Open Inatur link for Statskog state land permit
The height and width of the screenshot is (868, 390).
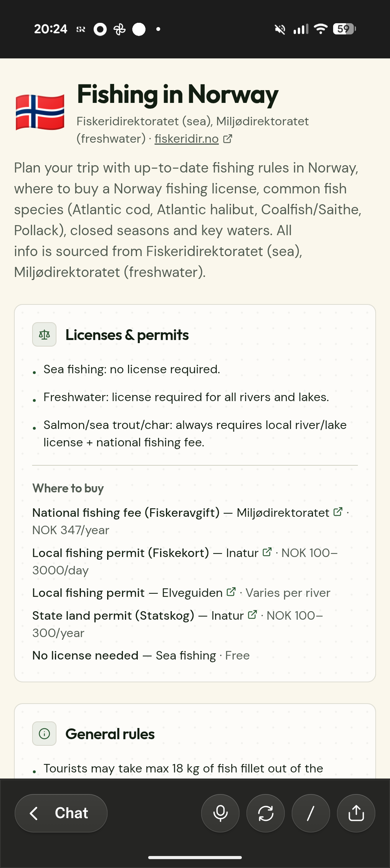pyautogui.click(x=253, y=615)
